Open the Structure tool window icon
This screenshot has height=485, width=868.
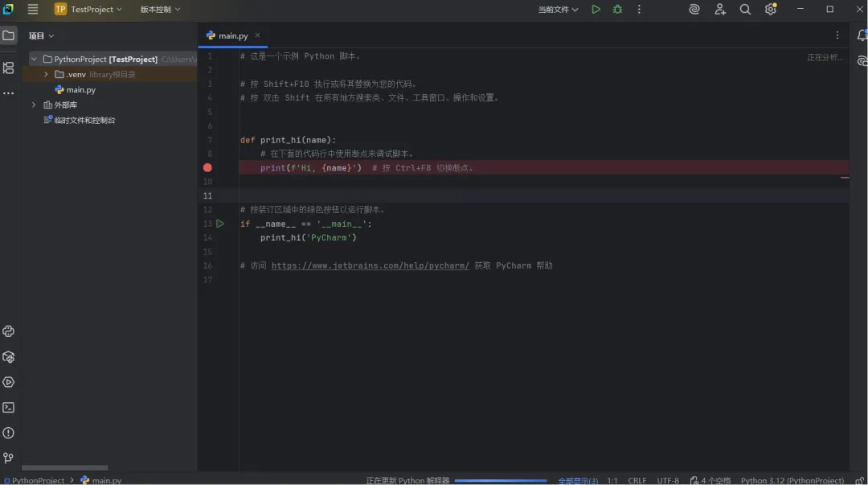8,68
